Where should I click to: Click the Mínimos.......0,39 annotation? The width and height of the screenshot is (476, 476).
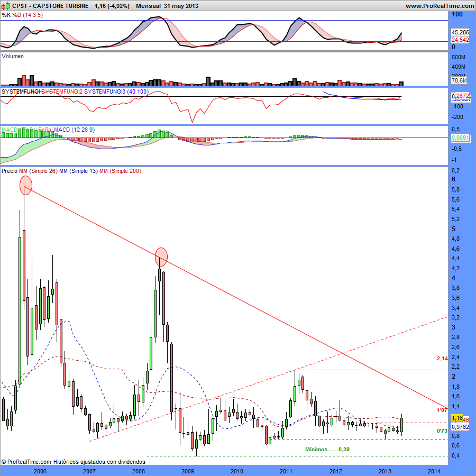point(327,449)
